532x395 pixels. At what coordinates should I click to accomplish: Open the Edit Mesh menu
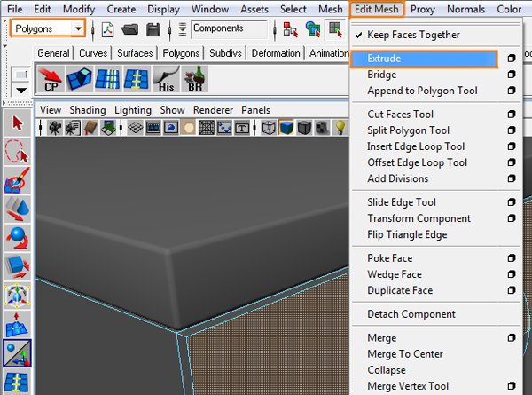click(x=377, y=9)
